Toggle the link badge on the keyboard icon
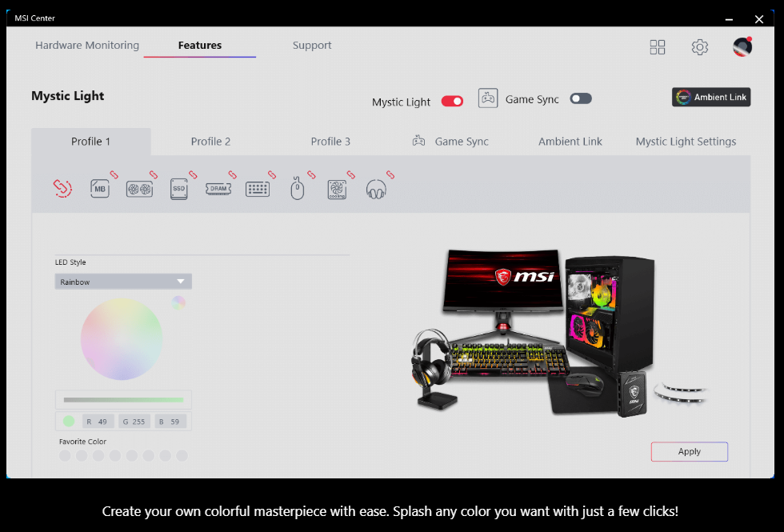This screenshot has width=784, height=532. point(272,174)
